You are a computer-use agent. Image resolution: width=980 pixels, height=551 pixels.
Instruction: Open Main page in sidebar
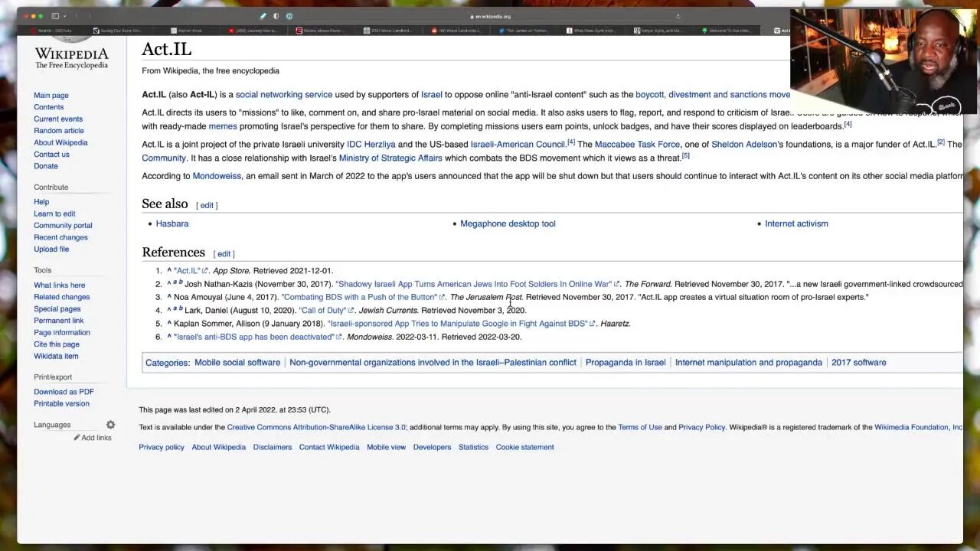(x=51, y=96)
